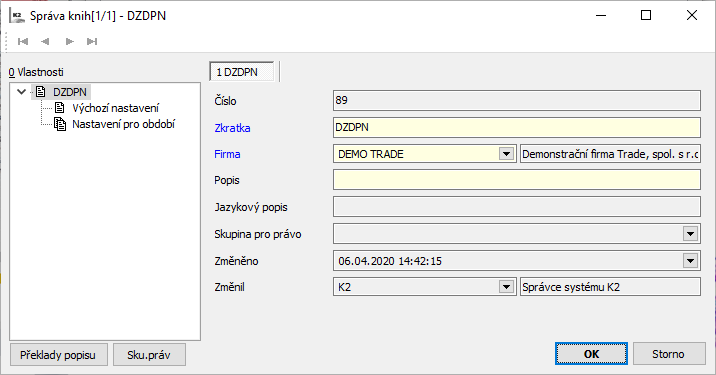Click the blue Zkratka label
The height and width of the screenshot is (375, 716).
pos(232,128)
